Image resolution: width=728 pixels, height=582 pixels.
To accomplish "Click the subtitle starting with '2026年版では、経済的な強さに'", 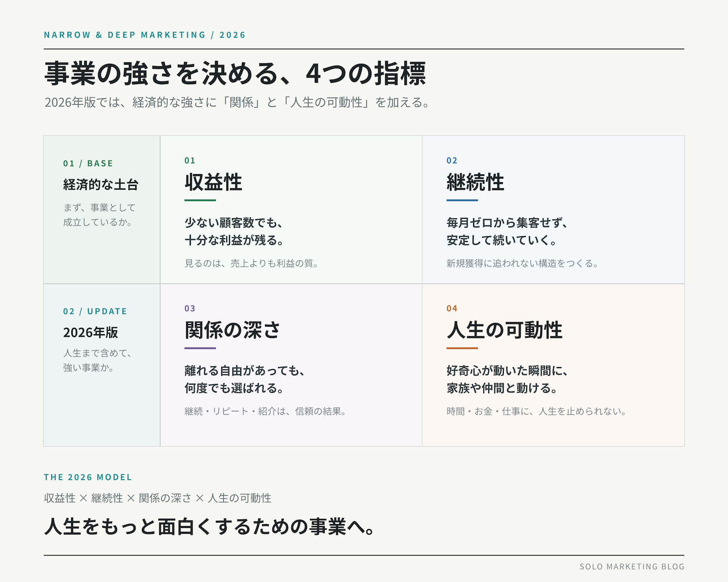I will 237,102.
